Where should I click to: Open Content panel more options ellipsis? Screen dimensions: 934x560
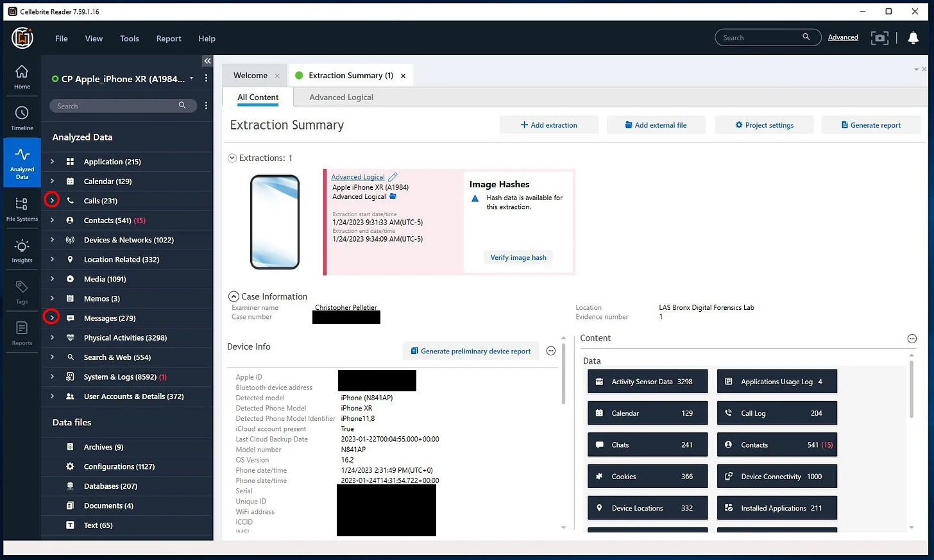912,339
